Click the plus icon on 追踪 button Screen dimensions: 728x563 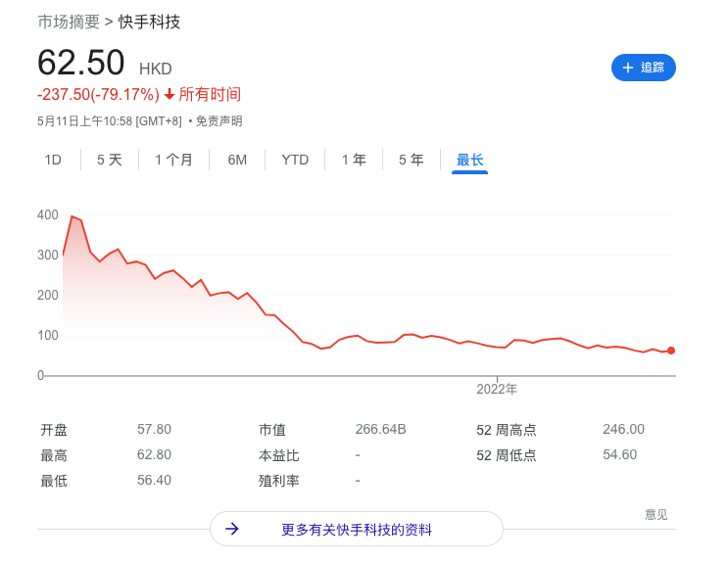coord(628,68)
